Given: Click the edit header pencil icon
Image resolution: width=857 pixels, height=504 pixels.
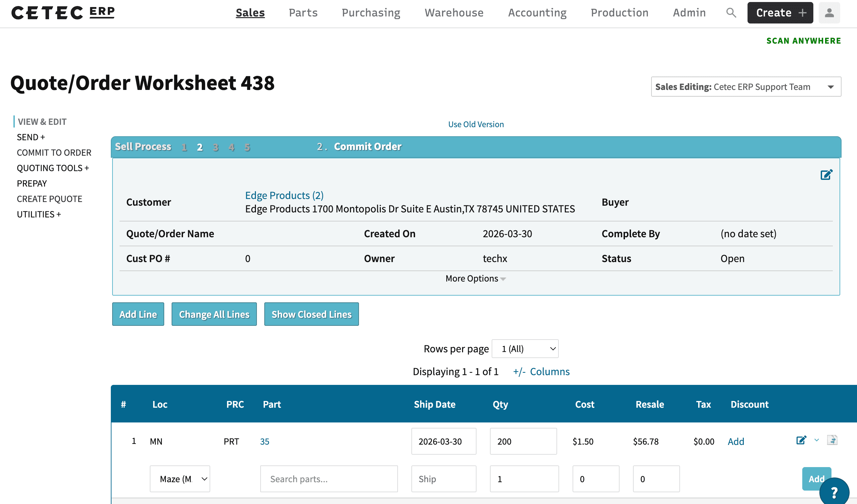Looking at the screenshot, I should coord(826,175).
